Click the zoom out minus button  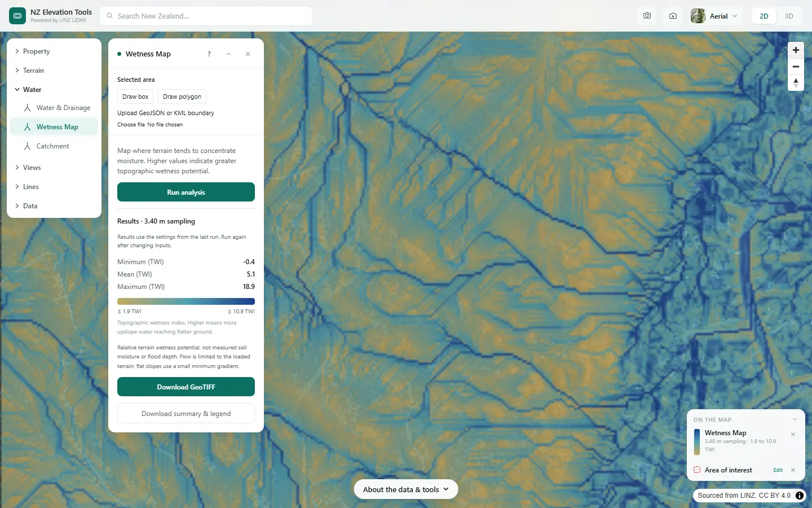pyautogui.click(x=796, y=67)
